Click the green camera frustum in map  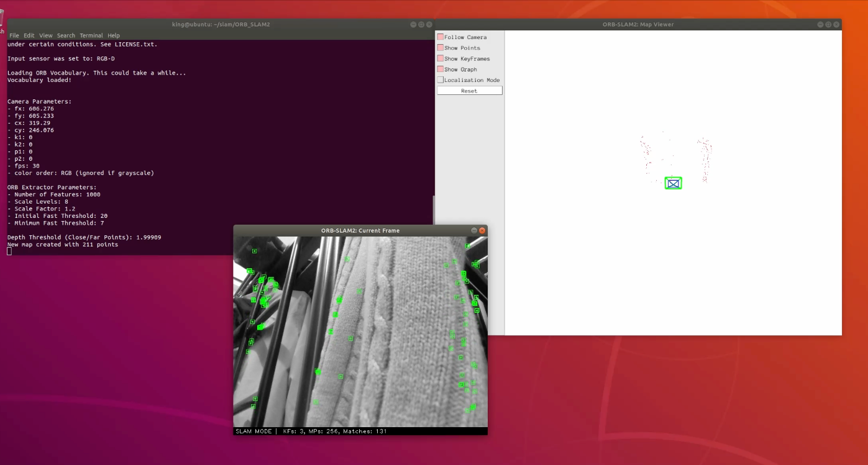[673, 183]
